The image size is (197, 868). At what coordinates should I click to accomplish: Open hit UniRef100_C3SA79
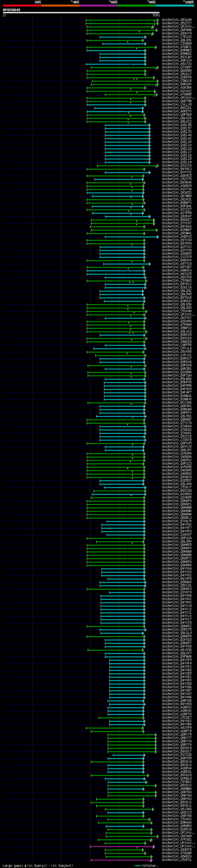(177, 440)
